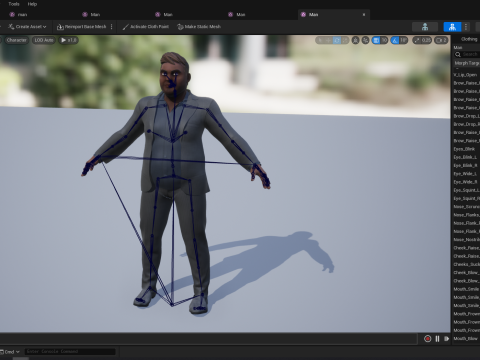Viewport: 480px width, 360px height.
Task: Click the search magnifier icon
Action: pos(458,54)
